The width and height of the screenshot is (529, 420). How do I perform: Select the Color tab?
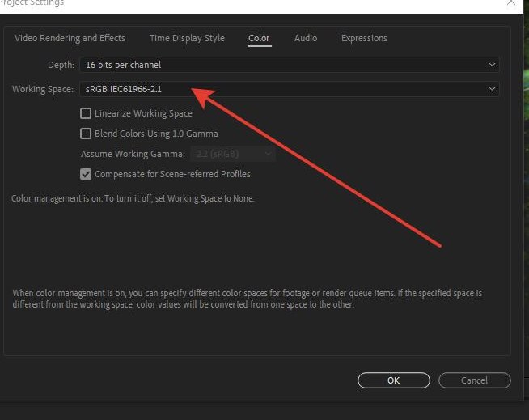[259, 38]
